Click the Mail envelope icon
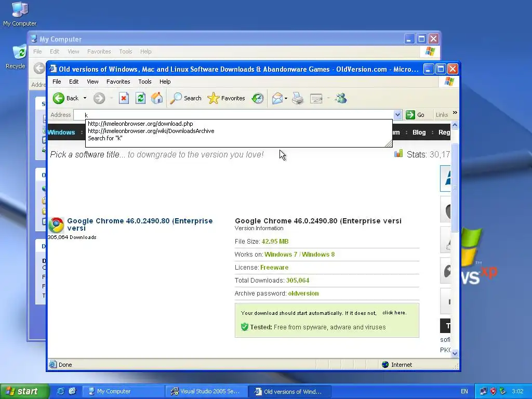Viewport: 532px width, 399px height. coord(277,98)
